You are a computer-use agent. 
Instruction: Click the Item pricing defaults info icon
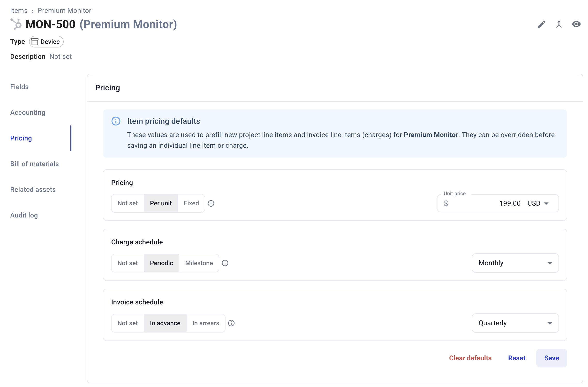(116, 121)
